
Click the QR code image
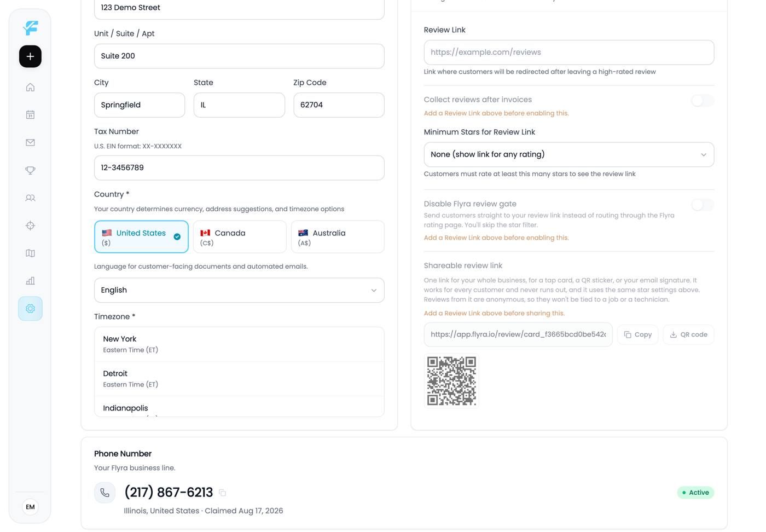[x=451, y=381]
